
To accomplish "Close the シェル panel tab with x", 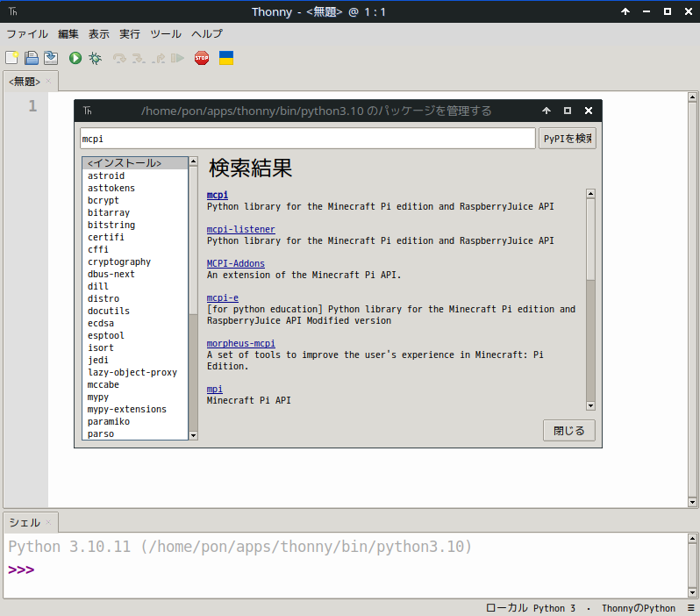I will 48,522.
